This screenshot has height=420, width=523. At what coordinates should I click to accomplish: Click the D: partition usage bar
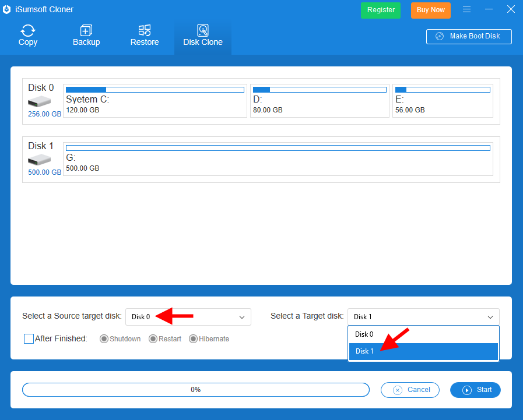point(320,90)
